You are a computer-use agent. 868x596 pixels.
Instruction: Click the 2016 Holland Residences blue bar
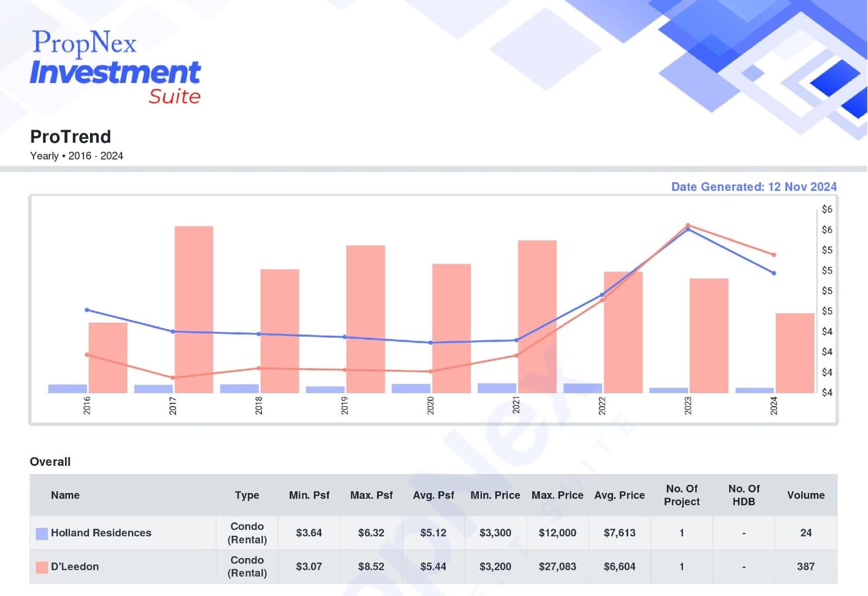coord(68,389)
